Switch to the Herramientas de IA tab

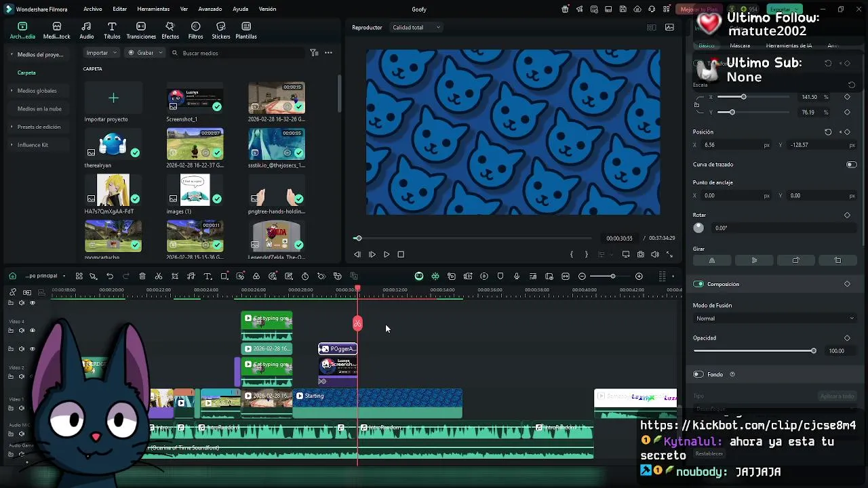click(x=789, y=46)
